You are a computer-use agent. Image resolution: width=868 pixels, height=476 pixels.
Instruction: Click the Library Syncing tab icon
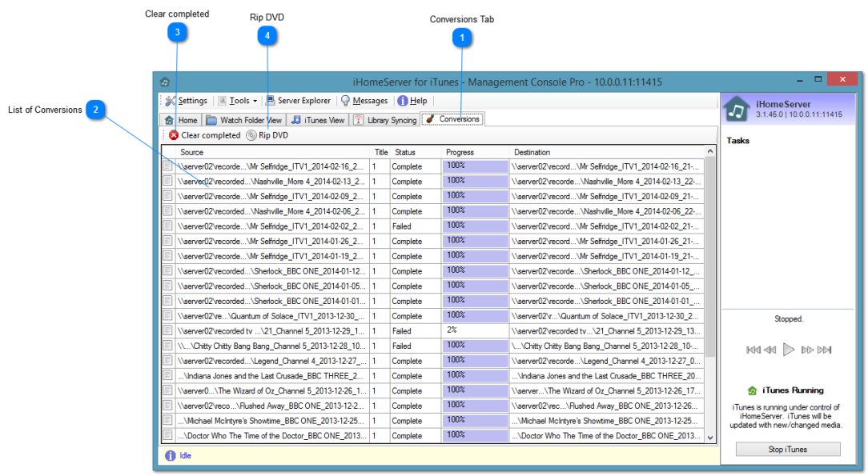point(359,120)
